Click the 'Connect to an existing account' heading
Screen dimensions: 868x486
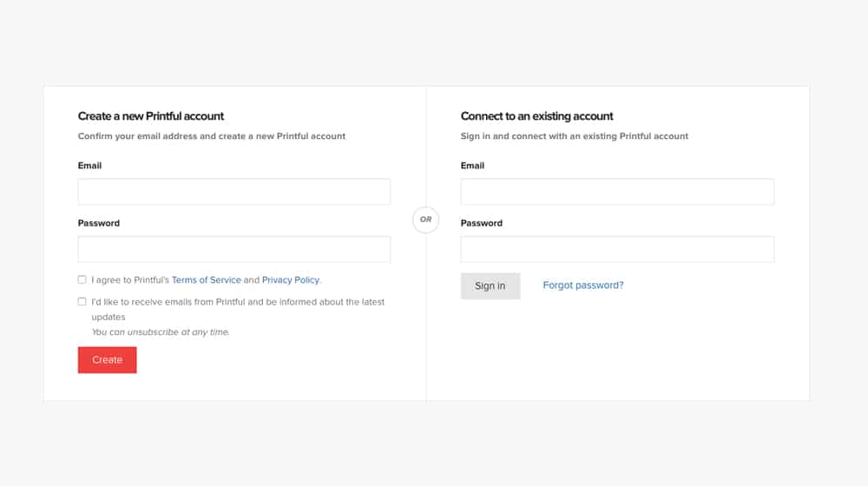point(537,116)
